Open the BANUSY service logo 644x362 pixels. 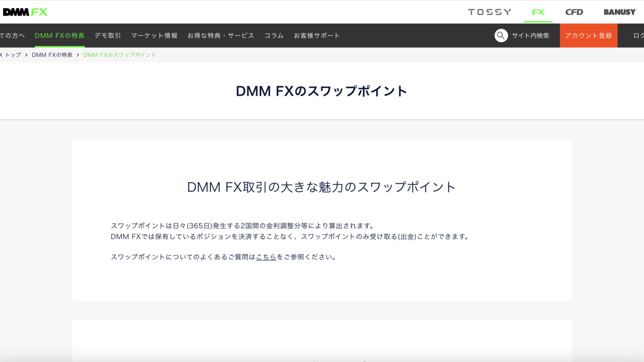619,12
